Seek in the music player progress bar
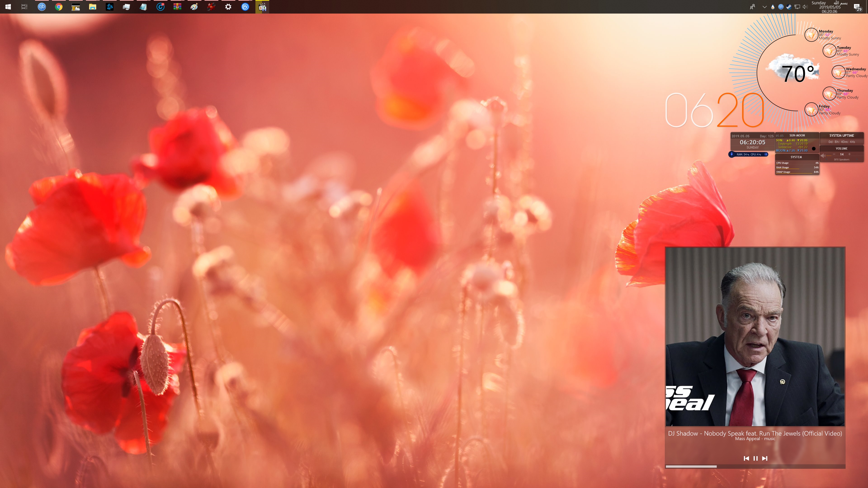868x488 pixels. [x=755, y=467]
